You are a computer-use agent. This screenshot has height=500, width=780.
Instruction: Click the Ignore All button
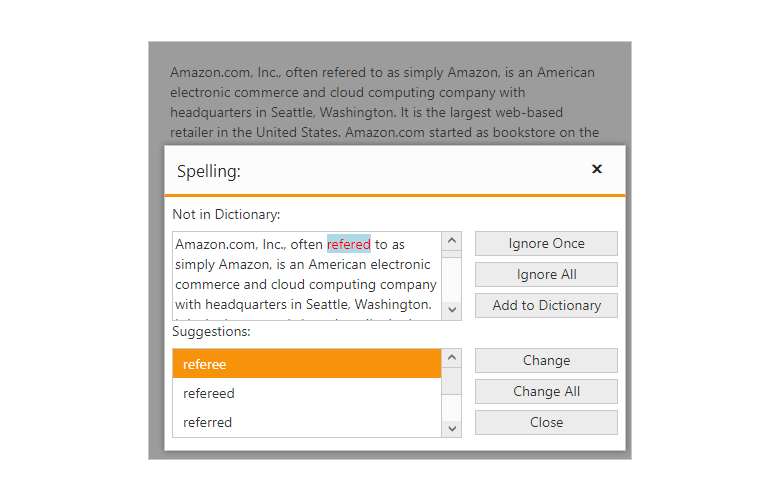pyautogui.click(x=546, y=274)
